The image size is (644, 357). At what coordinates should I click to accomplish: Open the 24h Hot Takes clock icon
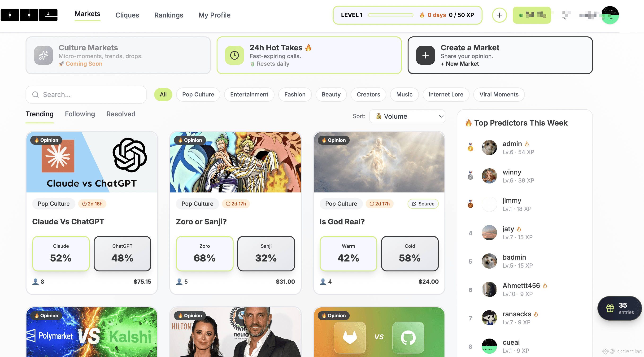[234, 55]
